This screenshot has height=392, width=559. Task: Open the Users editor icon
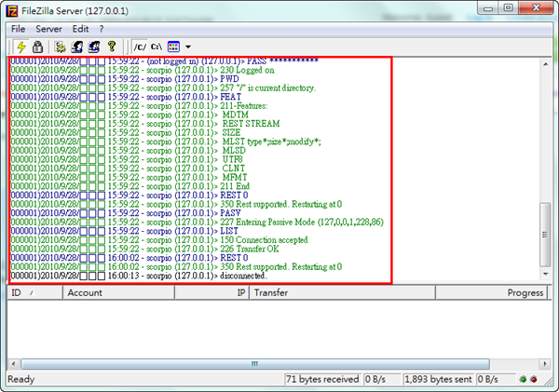(x=77, y=46)
